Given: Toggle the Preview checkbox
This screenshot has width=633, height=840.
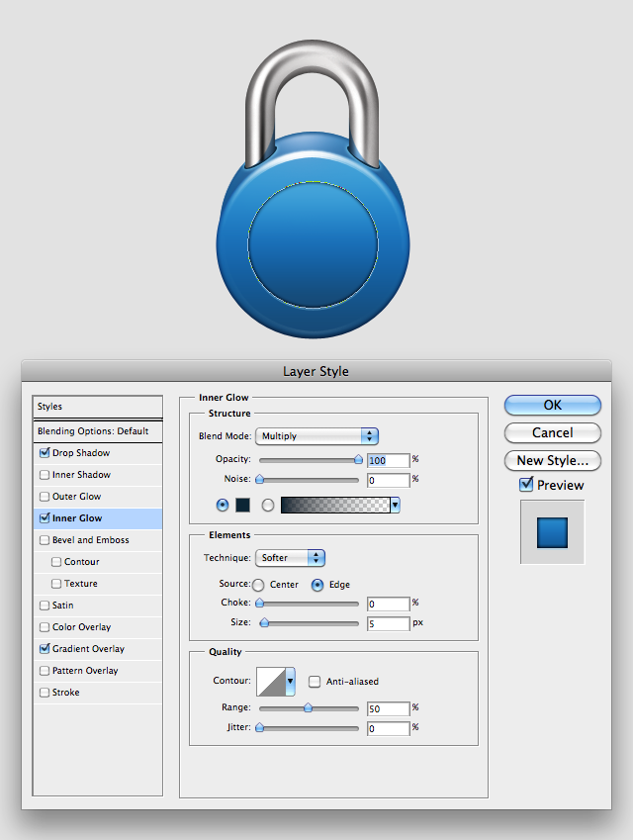Looking at the screenshot, I should pos(526,485).
